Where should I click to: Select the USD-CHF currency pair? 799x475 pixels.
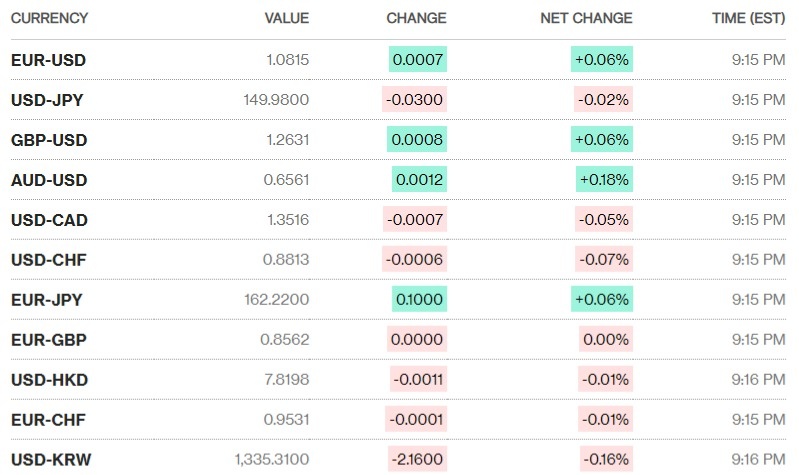tap(48, 260)
